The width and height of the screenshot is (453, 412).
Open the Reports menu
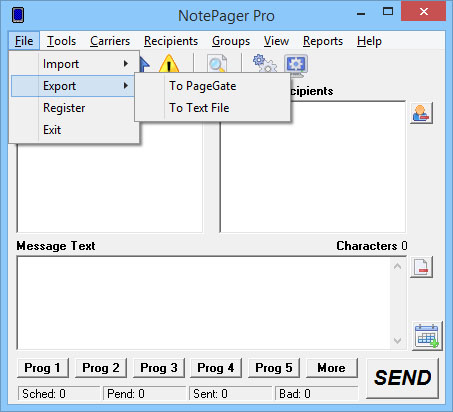(x=323, y=41)
